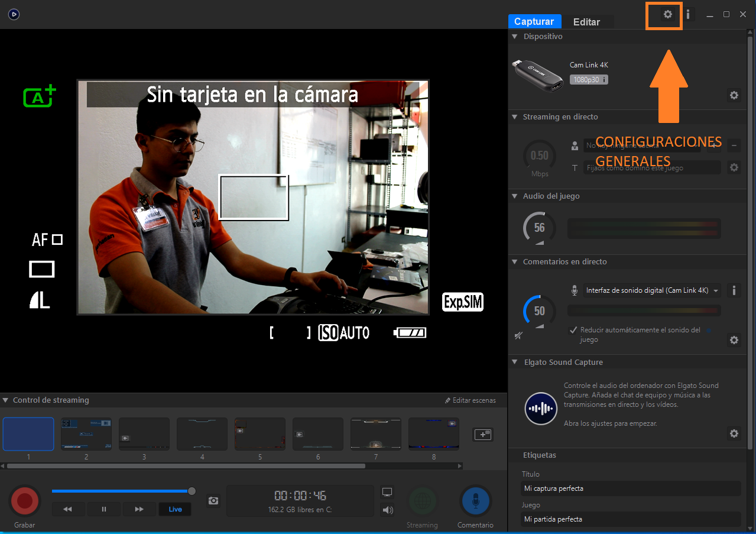Start Comentario microphone button
Screen dimensions: 756x534
(475, 501)
